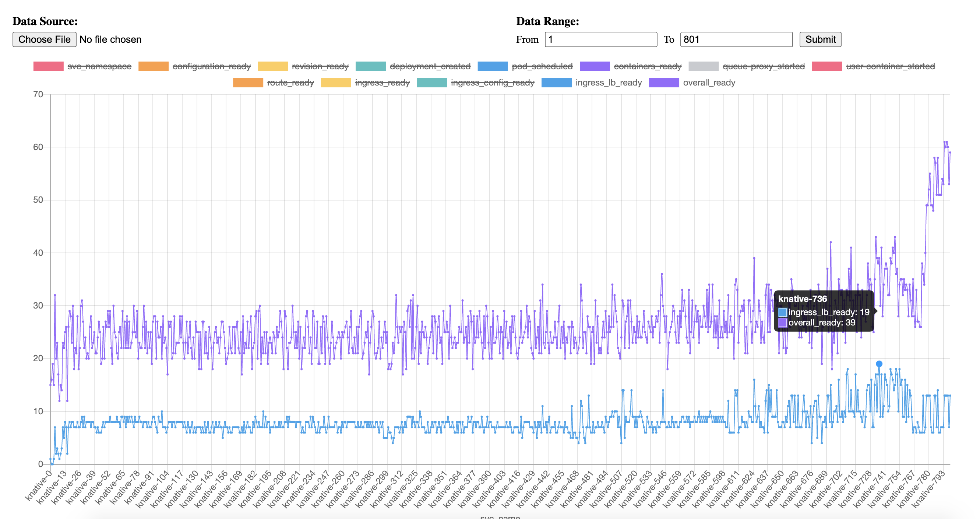The width and height of the screenshot is (980, 519).
Task: Toggle configuration_ready legend label
Action: tap(211, 66)
